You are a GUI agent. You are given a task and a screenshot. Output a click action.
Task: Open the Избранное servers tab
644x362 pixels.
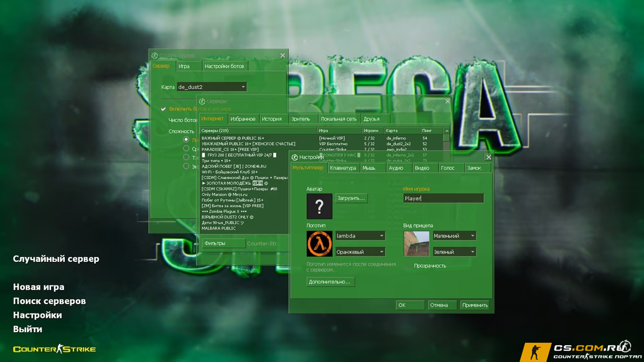tap(243, 119)
